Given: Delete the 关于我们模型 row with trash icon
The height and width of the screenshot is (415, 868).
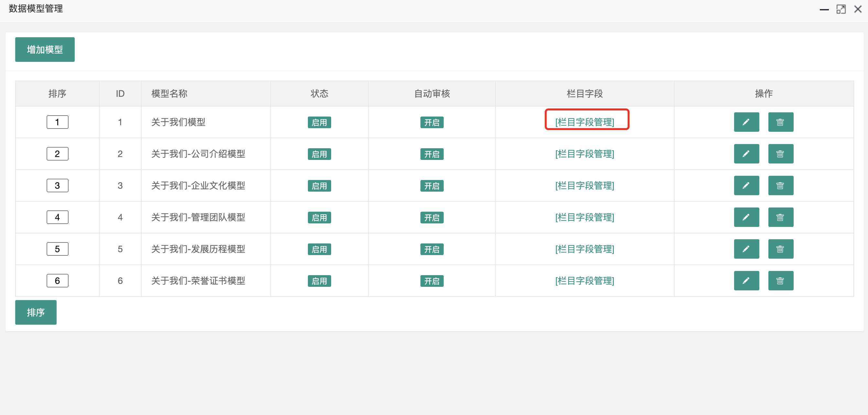Looking at the screenshot, I should point(780,122).
